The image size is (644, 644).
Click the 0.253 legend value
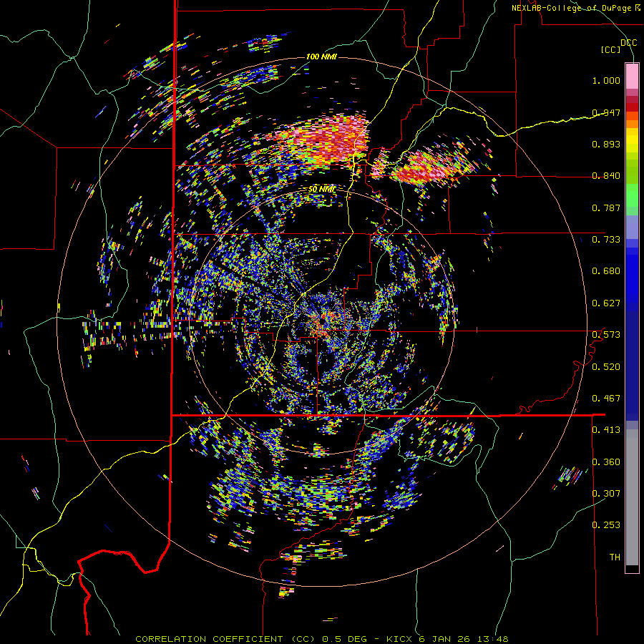point(606,525)
